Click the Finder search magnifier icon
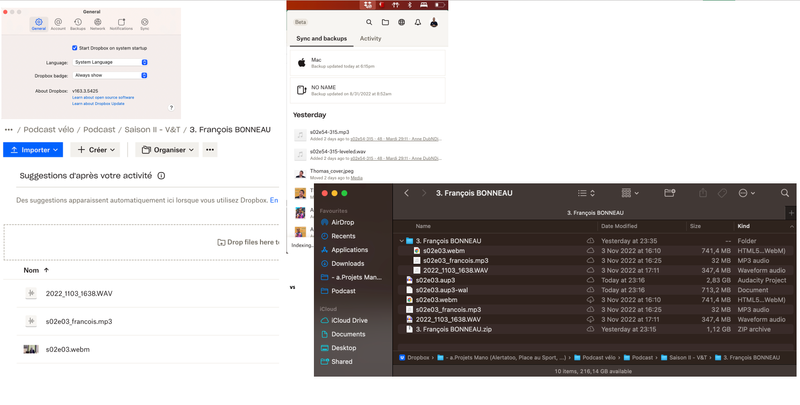This screenshot has height=405, width=800. tap(785, 193)
